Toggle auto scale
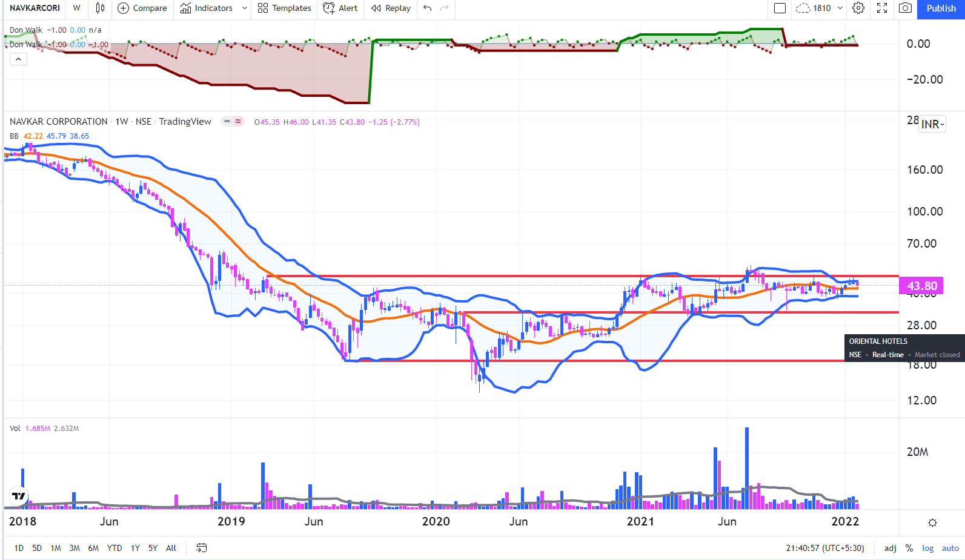The height and width of the screenshot is (560, 965). coord(950,548)
